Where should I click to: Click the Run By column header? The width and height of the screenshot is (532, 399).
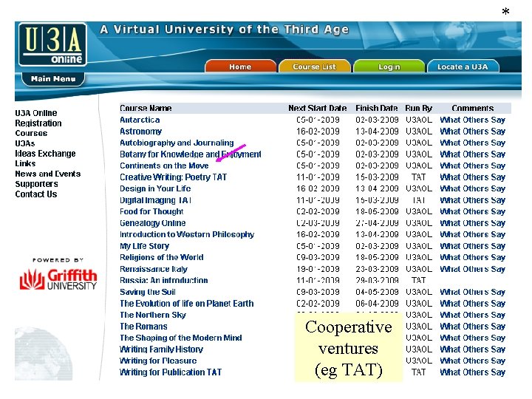pyautogui.click(x=419, y=108)
